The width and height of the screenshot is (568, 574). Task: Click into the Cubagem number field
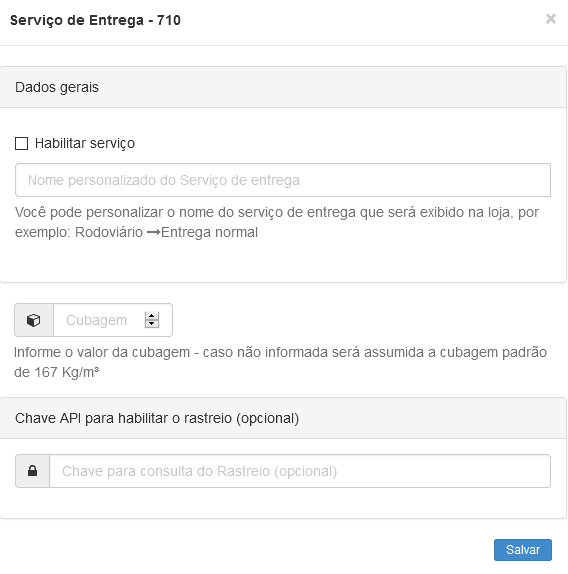[x=113, y=320]
